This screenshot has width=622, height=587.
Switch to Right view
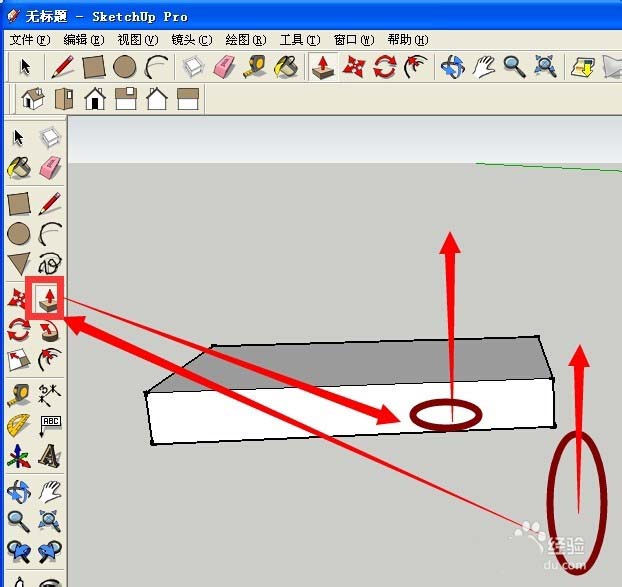coord(126,98)
